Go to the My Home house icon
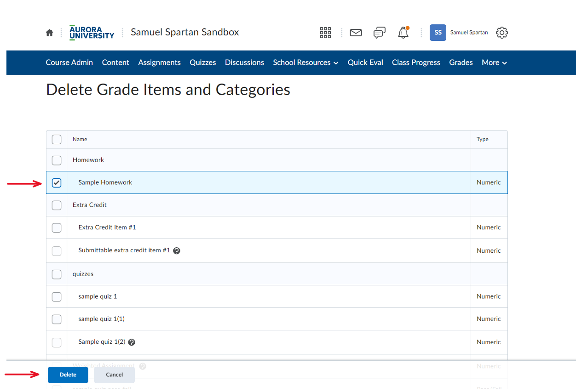576x392 pixels. point(50,33)
